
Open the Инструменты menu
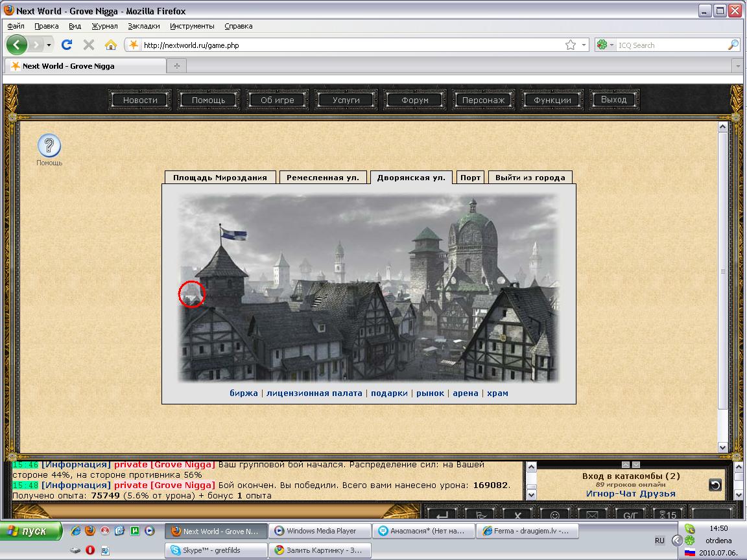point(192,26)
